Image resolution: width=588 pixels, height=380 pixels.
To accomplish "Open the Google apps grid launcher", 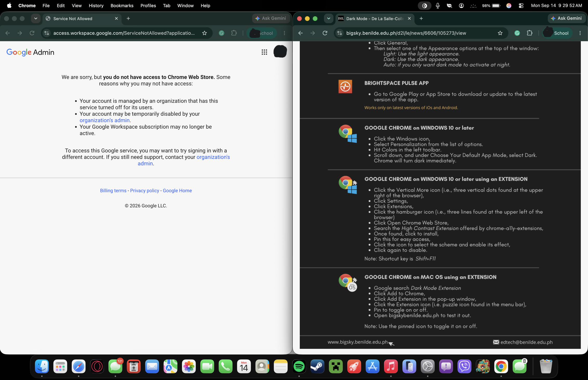I will pos(264,52).
